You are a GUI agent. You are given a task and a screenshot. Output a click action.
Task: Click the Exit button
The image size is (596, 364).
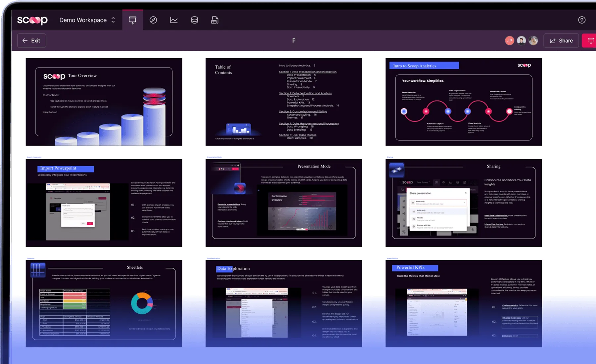click(x=31, y=41)
